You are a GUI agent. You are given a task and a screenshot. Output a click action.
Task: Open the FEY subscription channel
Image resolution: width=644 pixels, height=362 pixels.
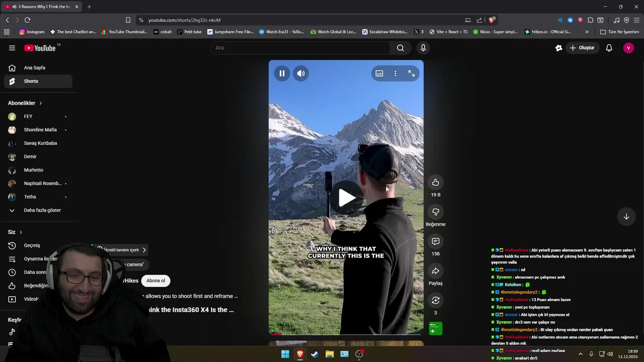point(38,116)
